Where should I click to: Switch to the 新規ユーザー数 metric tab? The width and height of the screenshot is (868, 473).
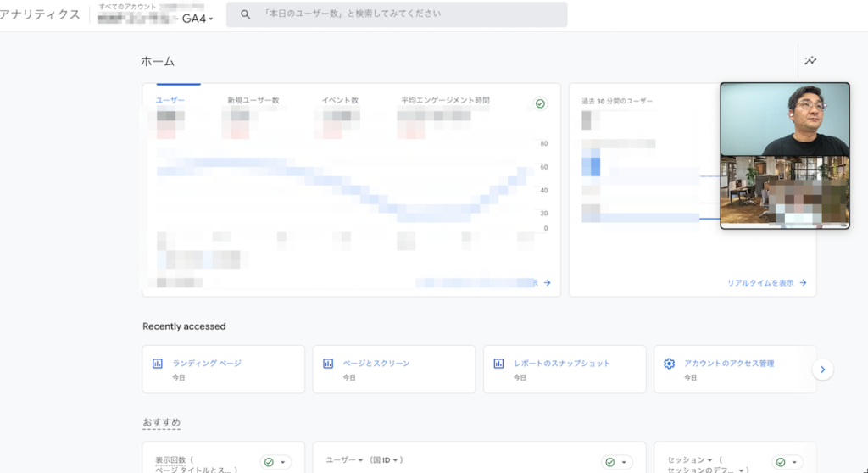253,100
